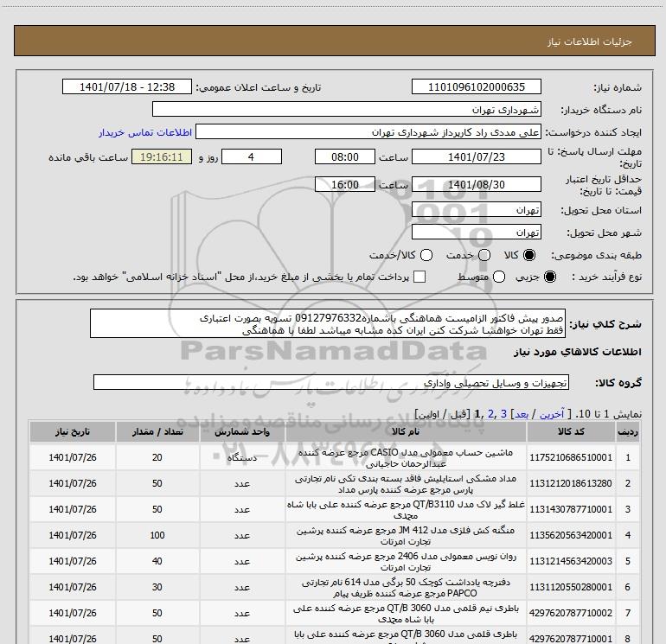Select the جزیی purchase type radio
Screen dimensions: 666x644
(x=550, y=277)
